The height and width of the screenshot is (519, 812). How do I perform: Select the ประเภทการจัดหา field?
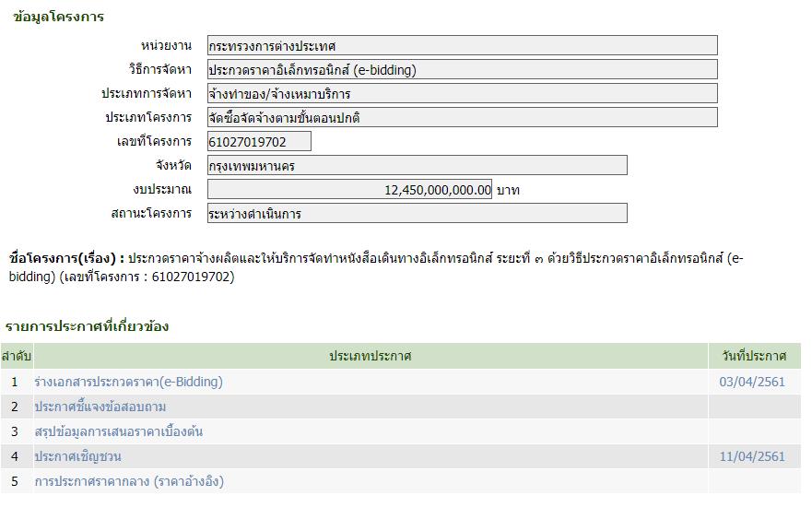[462, 93]
